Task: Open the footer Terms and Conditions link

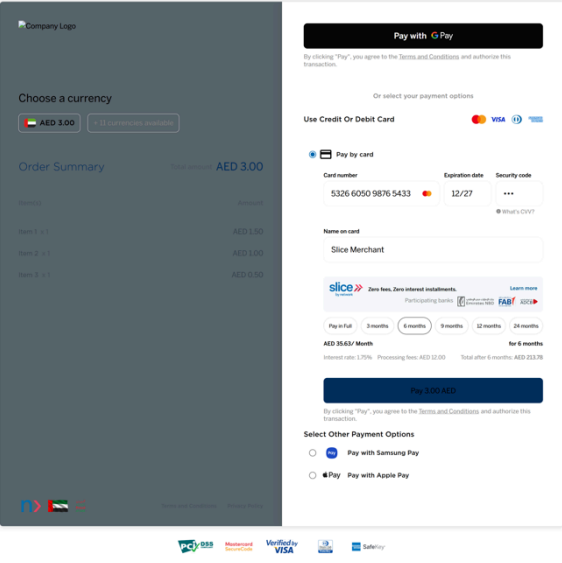Action: point(189,506)
